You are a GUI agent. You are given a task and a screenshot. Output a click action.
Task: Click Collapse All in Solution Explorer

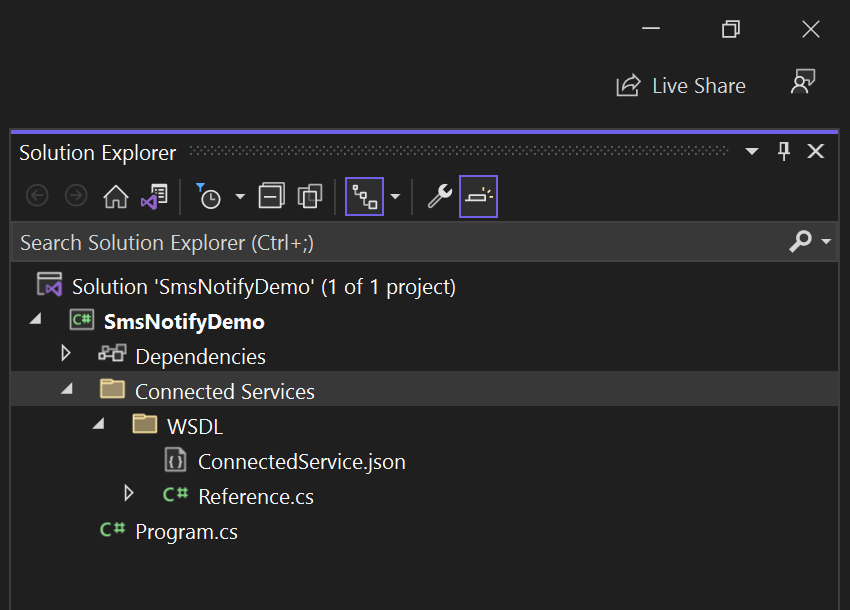click(271, 197)
